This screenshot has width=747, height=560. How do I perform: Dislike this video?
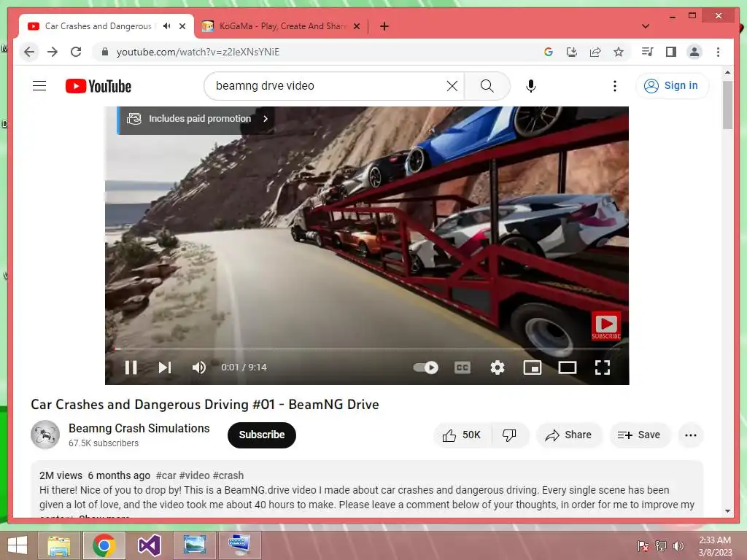[x=509, y=435]
